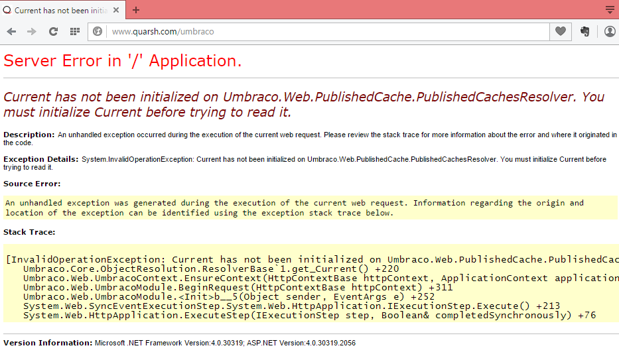619x364 pixels.
Task: Click the 'Stack Trace:' label
Action: [29, 232]
